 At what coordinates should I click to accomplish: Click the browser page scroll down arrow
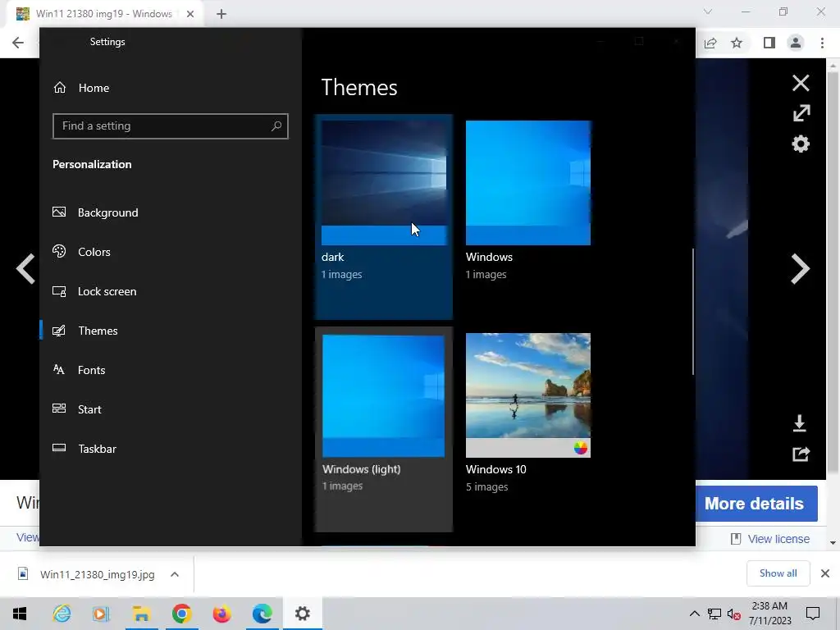point(833,543)
